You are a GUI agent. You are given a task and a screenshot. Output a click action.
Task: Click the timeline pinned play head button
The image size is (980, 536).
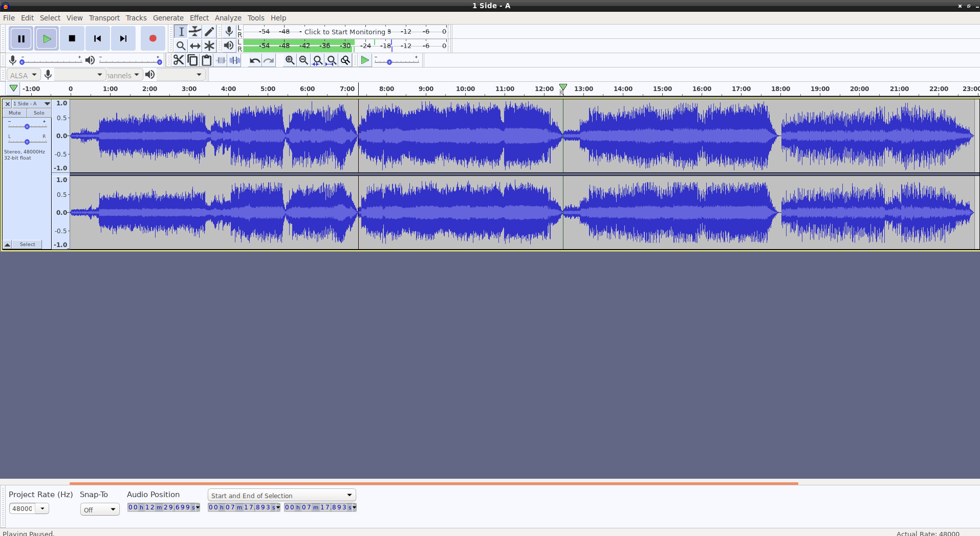tap(14, 88)
